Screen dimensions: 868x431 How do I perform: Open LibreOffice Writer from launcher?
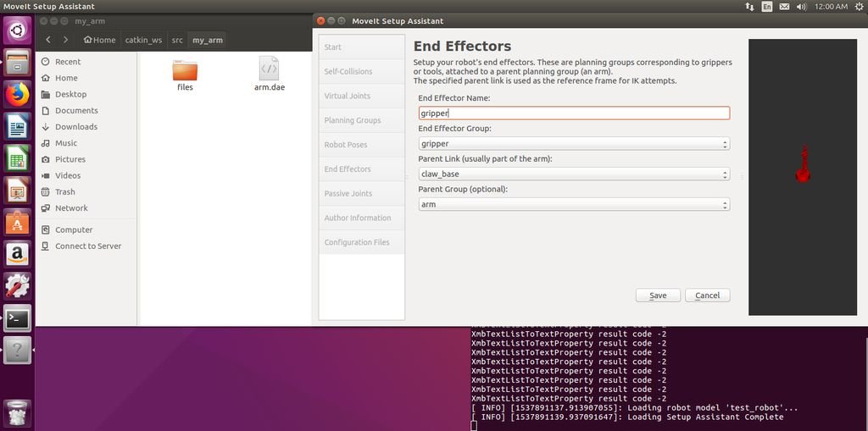point(18,127)
